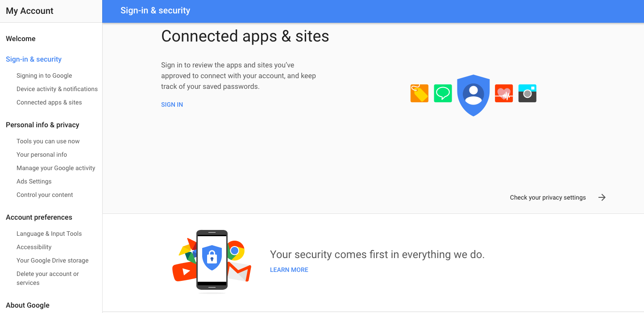Go to Signing in to Google

pyautogui.click(x=44, y=76)
